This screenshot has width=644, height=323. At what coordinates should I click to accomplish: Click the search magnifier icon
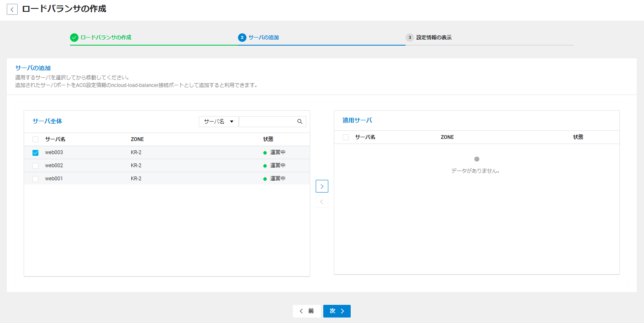point(300,122)
